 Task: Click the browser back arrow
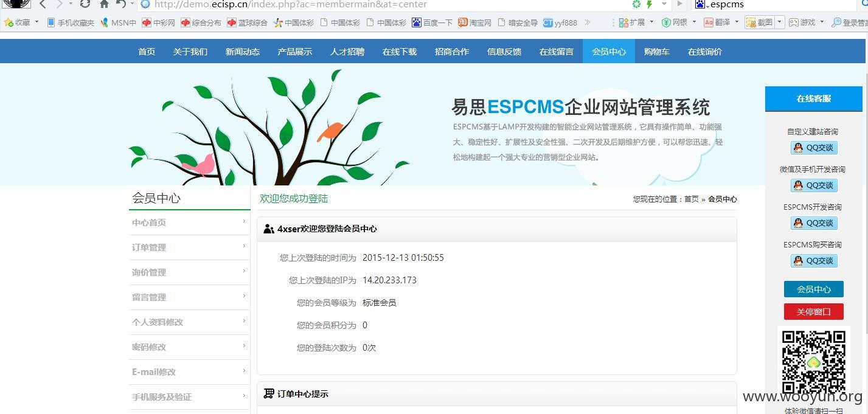tap(43, 4)
